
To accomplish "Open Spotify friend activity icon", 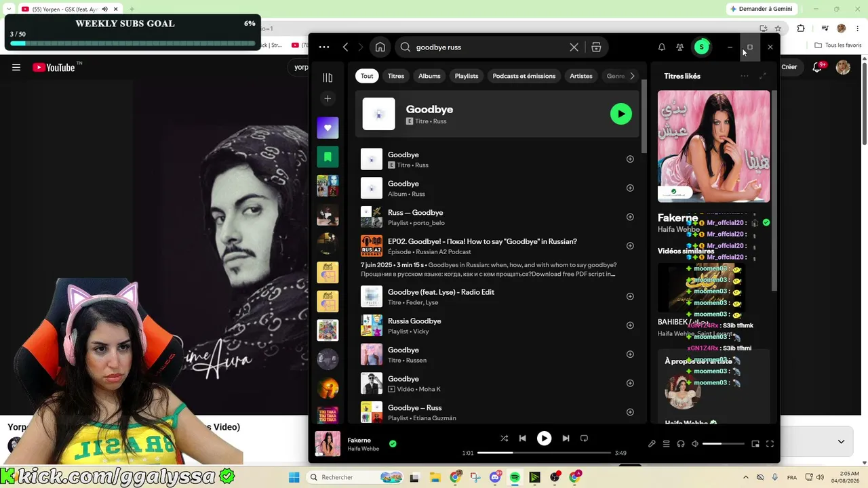I will click(679, 47).
